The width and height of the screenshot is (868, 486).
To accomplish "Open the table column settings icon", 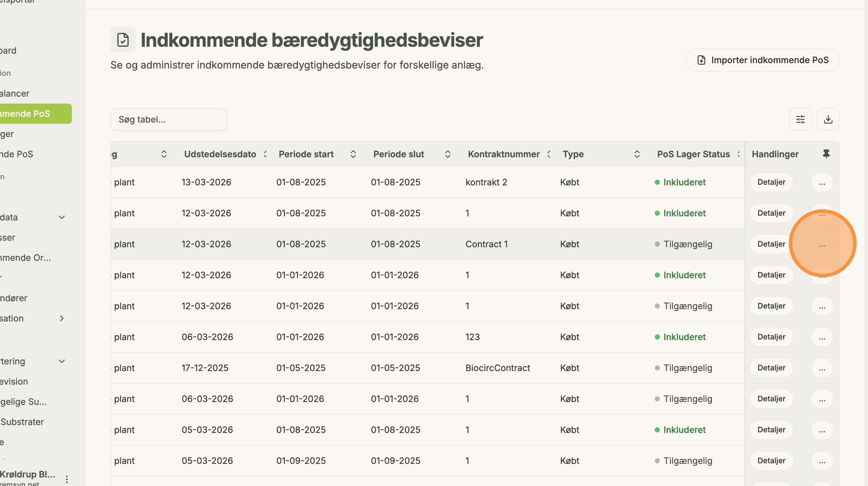I will (x=800, y=119).
